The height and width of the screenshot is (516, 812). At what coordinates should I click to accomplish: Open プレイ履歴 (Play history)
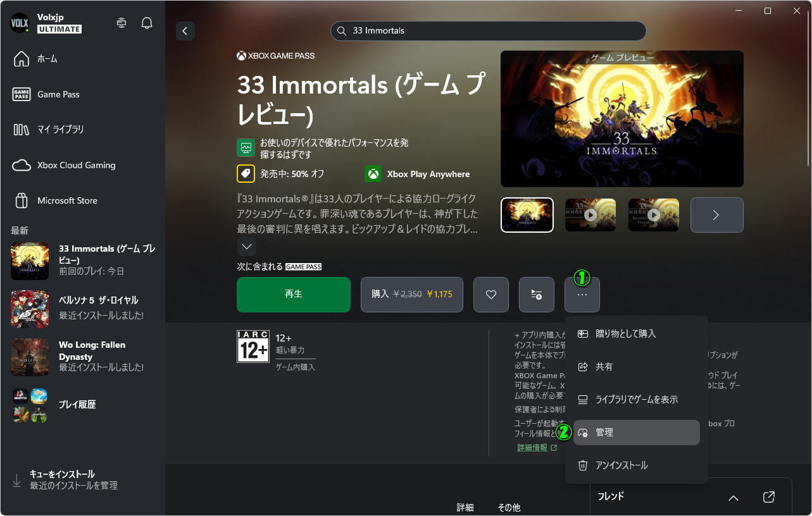coord(82,405)
